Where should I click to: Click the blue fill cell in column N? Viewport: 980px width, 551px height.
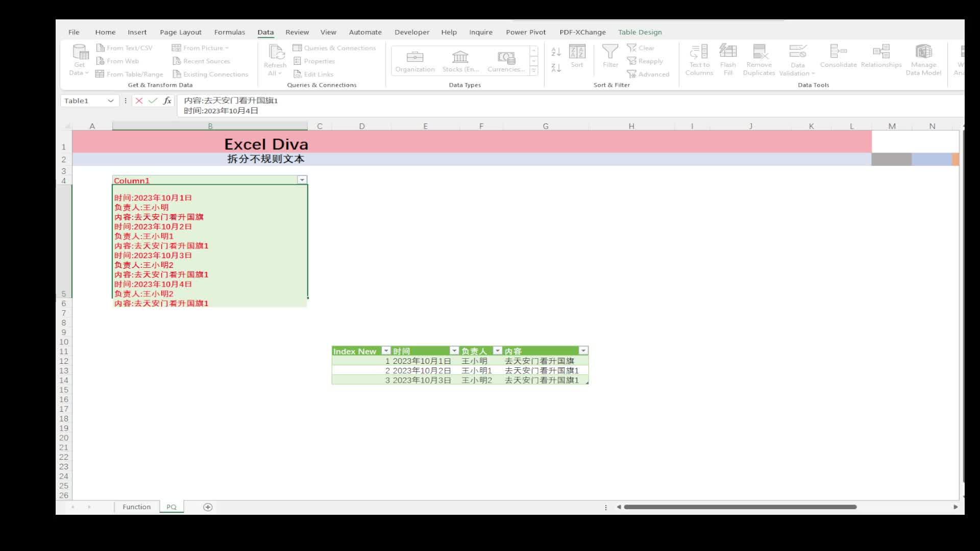[x=932, y=159]
